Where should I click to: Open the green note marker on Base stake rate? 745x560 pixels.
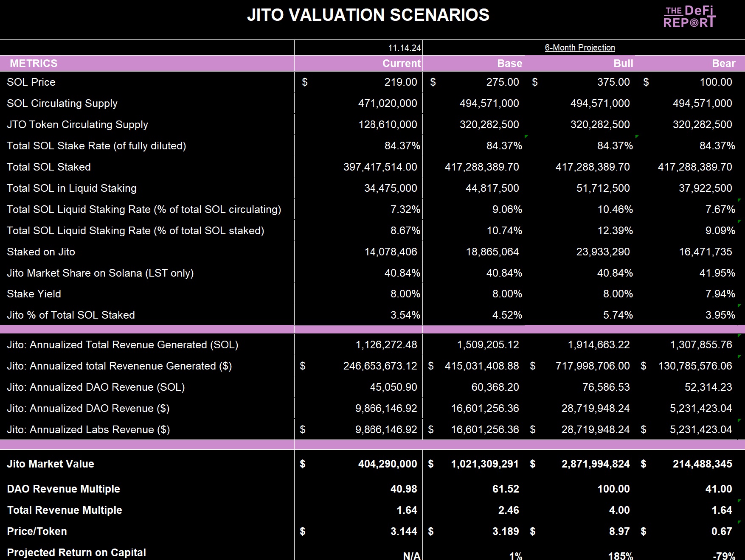(526, 137)
